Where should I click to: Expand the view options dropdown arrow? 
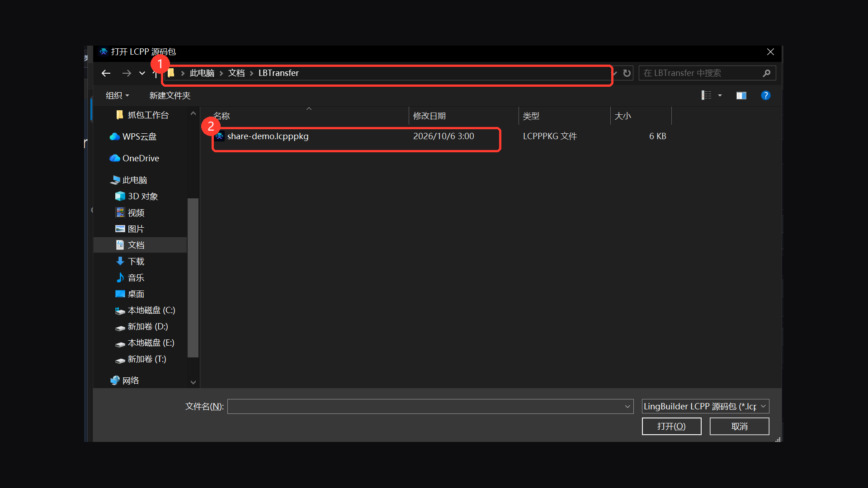tap(720, 95)
